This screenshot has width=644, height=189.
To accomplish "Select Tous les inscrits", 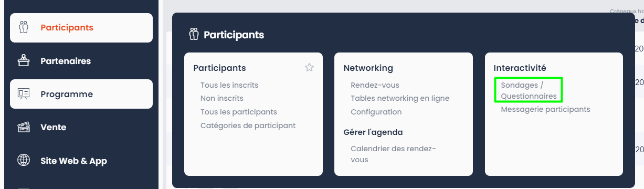I will pos(229,85).
